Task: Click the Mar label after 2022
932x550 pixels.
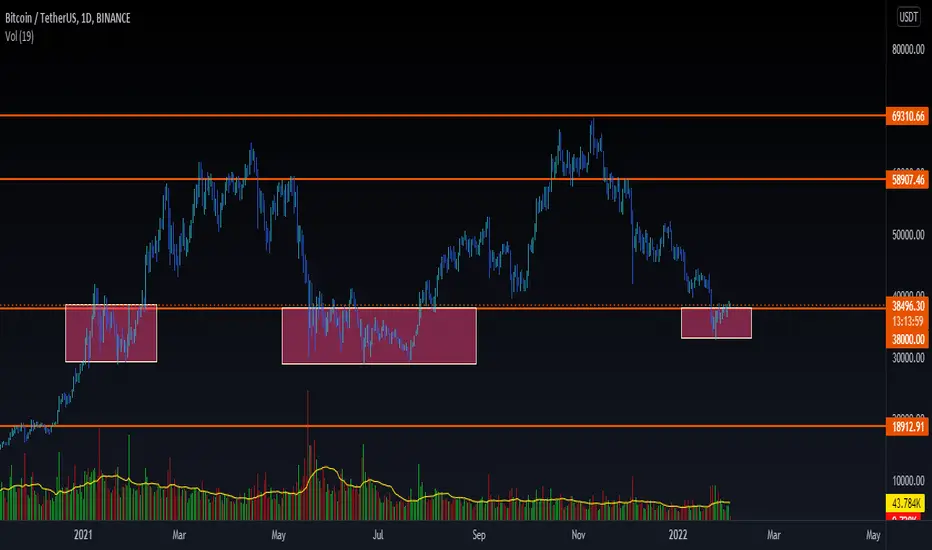Action: tap(773, 535)
